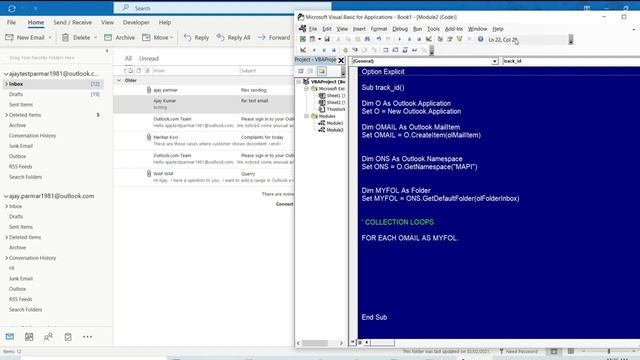This screenshot has width=640, height=360.
Task: Open Insert UserForm dropdown arrow
Action: tap(320, 39)
